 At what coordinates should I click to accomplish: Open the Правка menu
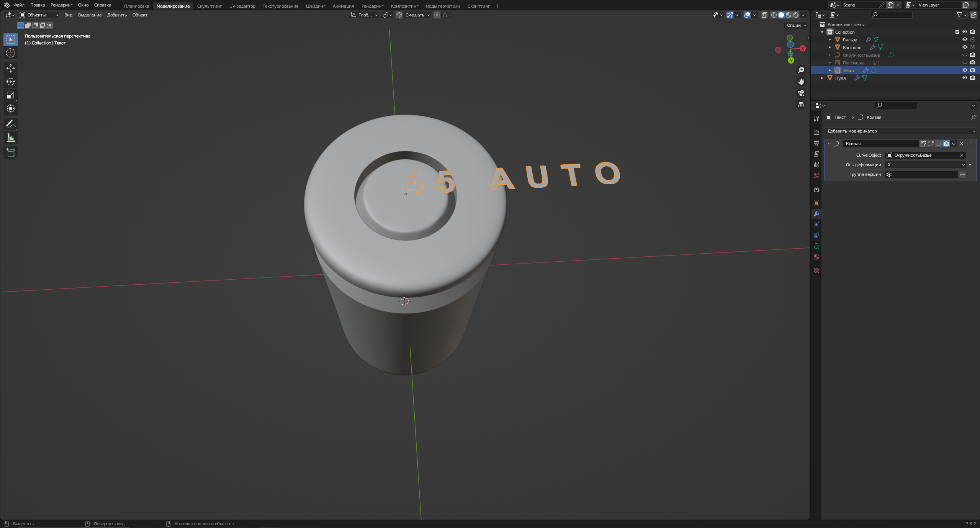[38, 5]
